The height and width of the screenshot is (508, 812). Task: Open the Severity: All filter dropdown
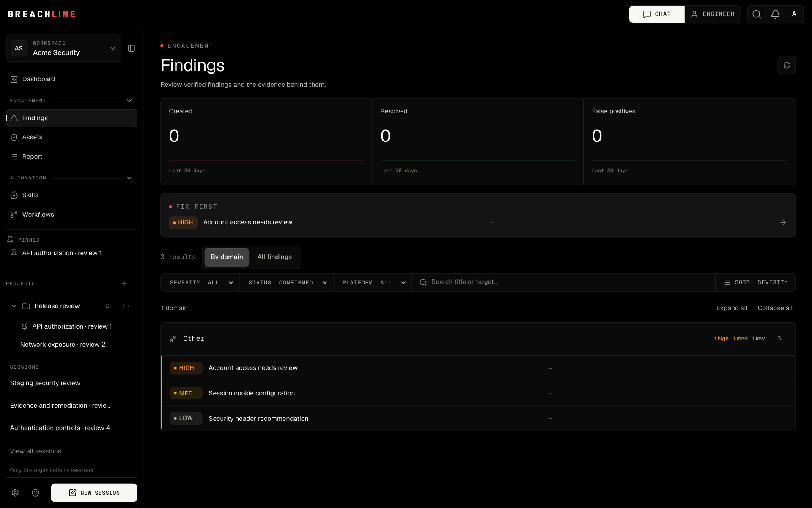point(200,282)
